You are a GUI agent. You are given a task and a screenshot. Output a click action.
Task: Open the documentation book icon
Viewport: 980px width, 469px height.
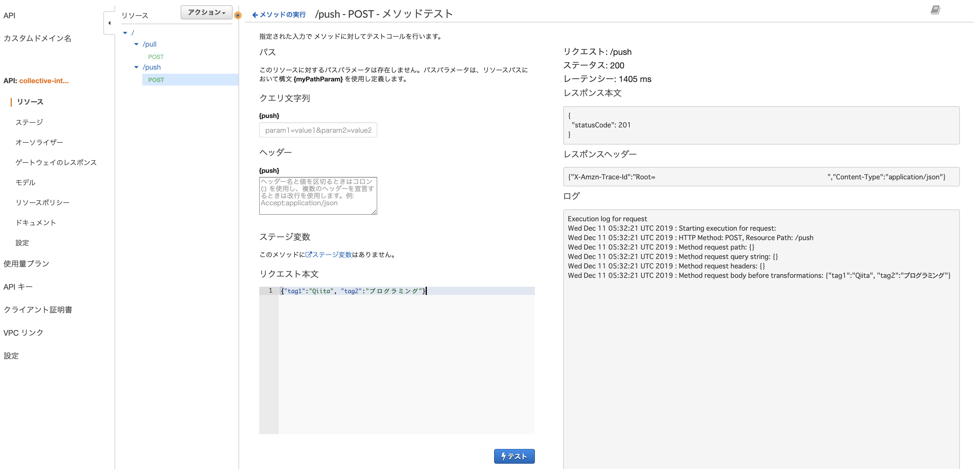tap(935, 10)
